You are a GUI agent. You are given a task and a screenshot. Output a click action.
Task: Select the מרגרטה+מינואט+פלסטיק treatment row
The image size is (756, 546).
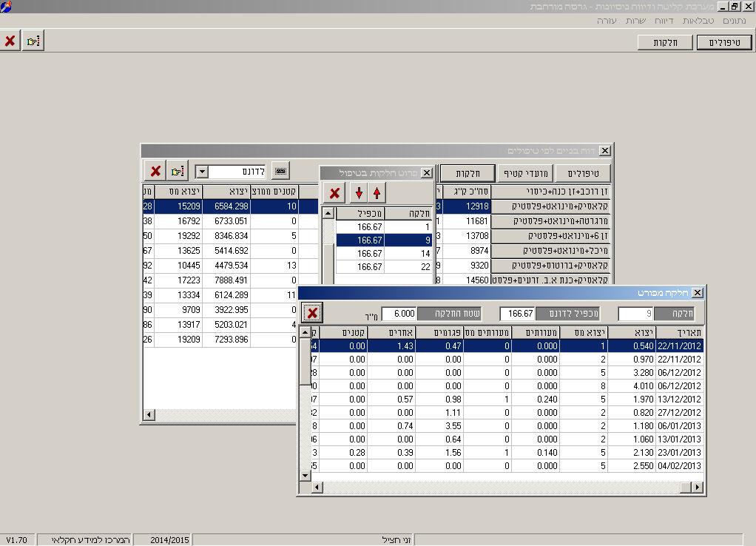(550, 221)
